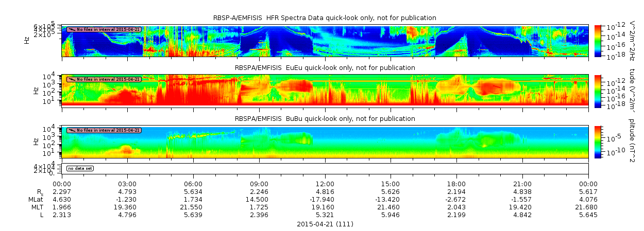644x231 pixels.
Task: Click the MLT row label
Action: pos(38,207)
